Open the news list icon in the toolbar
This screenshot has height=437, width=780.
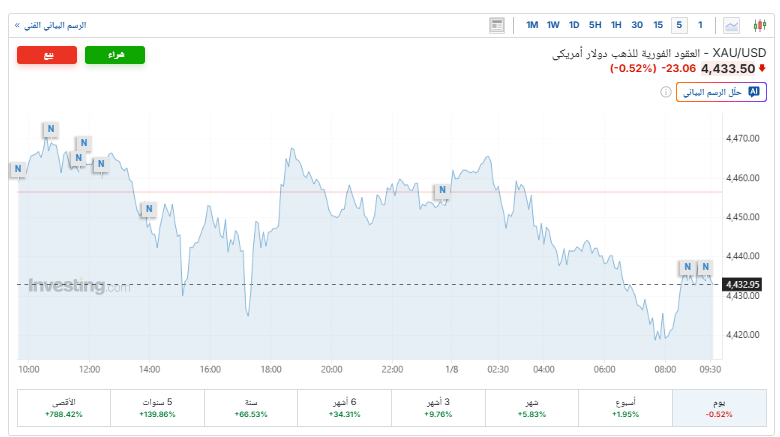point(497,25)
